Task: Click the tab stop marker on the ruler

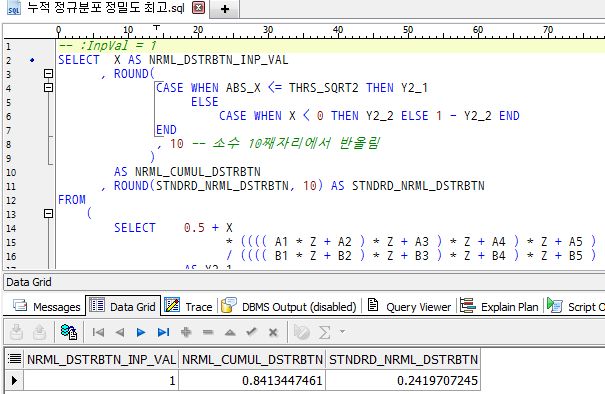Action: point(156,28)
